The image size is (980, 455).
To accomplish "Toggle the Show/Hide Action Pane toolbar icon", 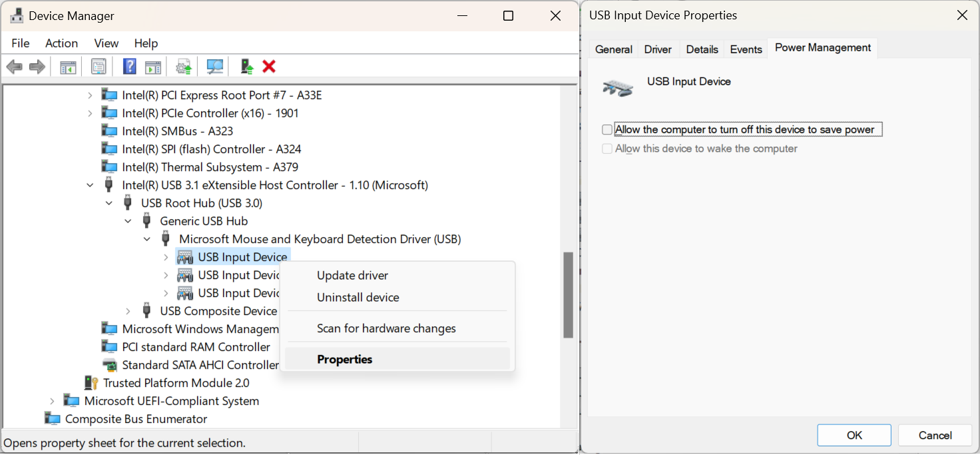I will pos(153,67).
